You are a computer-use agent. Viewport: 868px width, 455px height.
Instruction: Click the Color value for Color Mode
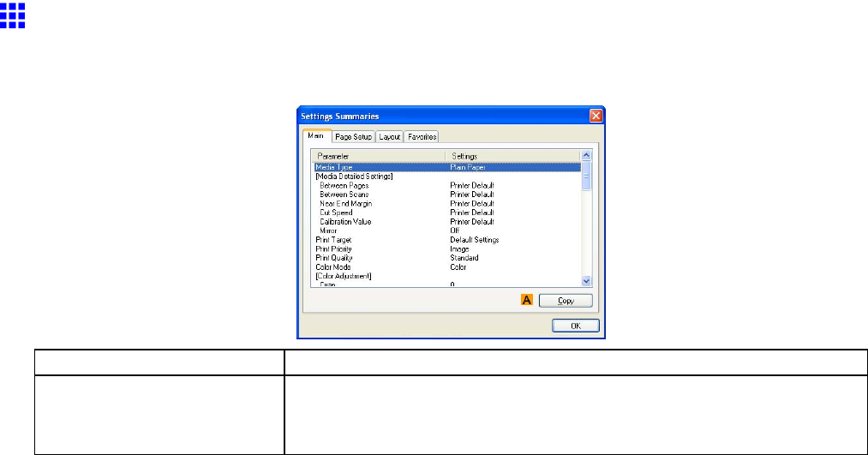point(458,266)
